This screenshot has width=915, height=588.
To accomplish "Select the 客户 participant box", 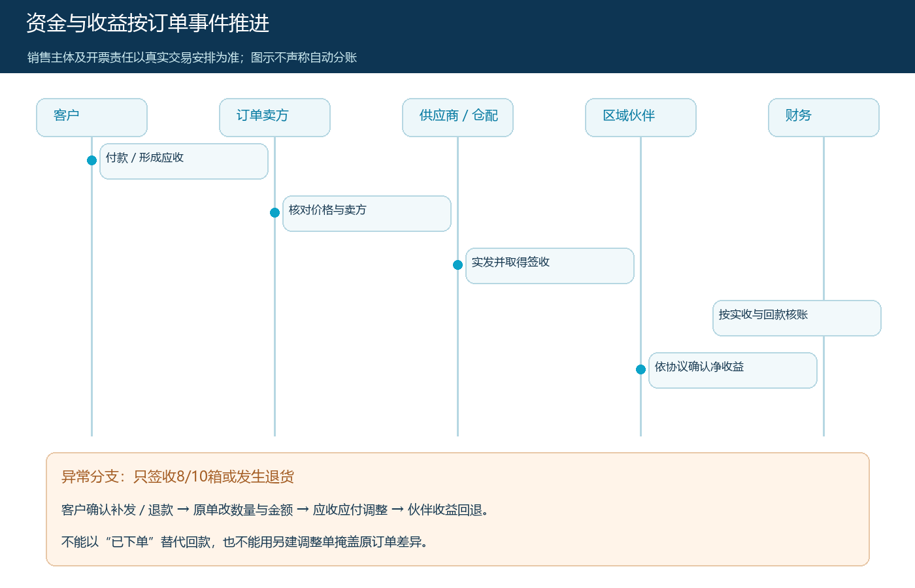I will point(91,118).
